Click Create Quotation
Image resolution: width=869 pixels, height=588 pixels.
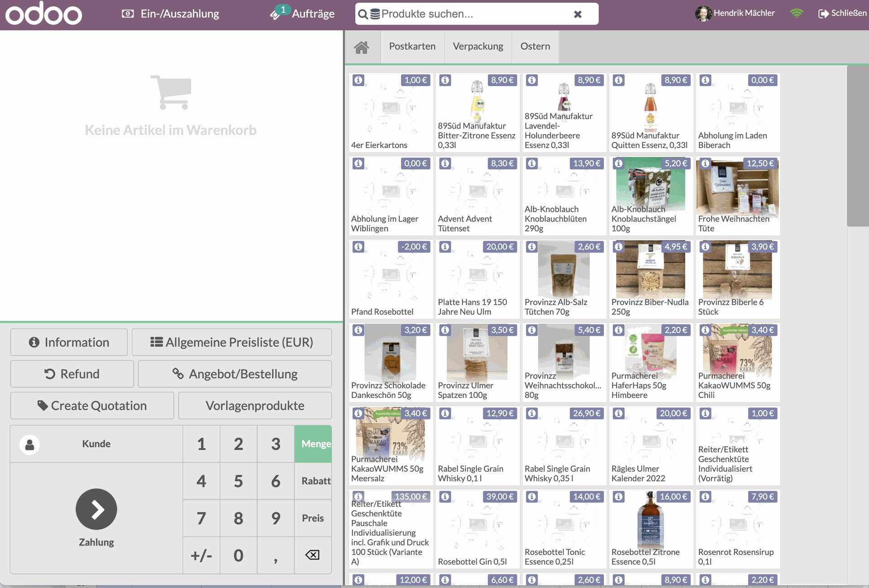pos(92,406)
